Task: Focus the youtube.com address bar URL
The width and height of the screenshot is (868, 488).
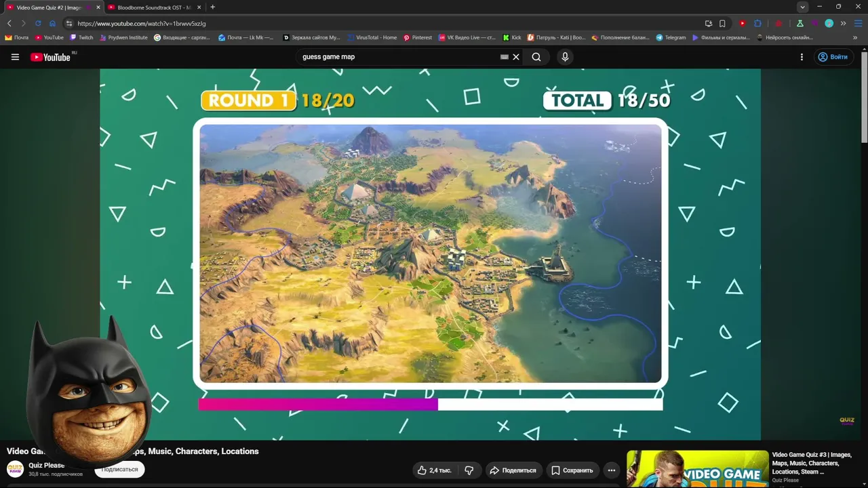Action: (142, 24)
